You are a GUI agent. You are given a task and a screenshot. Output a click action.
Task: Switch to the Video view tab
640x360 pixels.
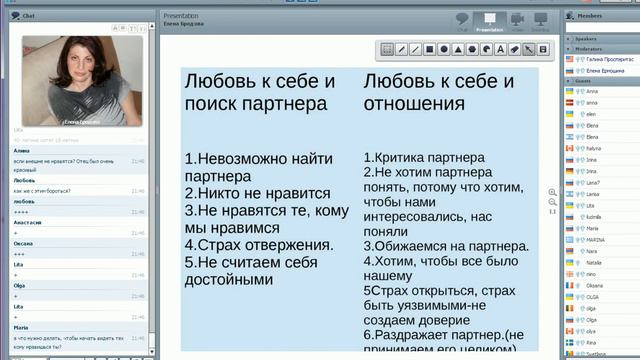coord(517,22)
